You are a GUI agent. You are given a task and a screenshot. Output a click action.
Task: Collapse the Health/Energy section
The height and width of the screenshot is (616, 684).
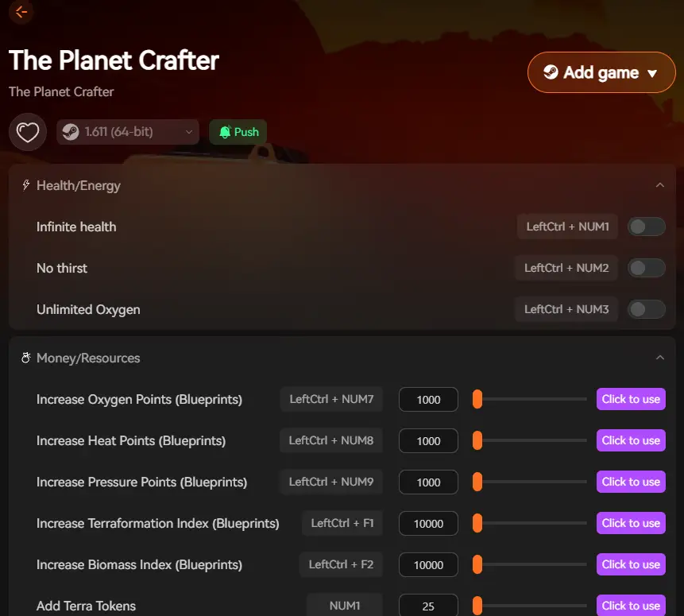pyautogui.click(x=659, y=184)
